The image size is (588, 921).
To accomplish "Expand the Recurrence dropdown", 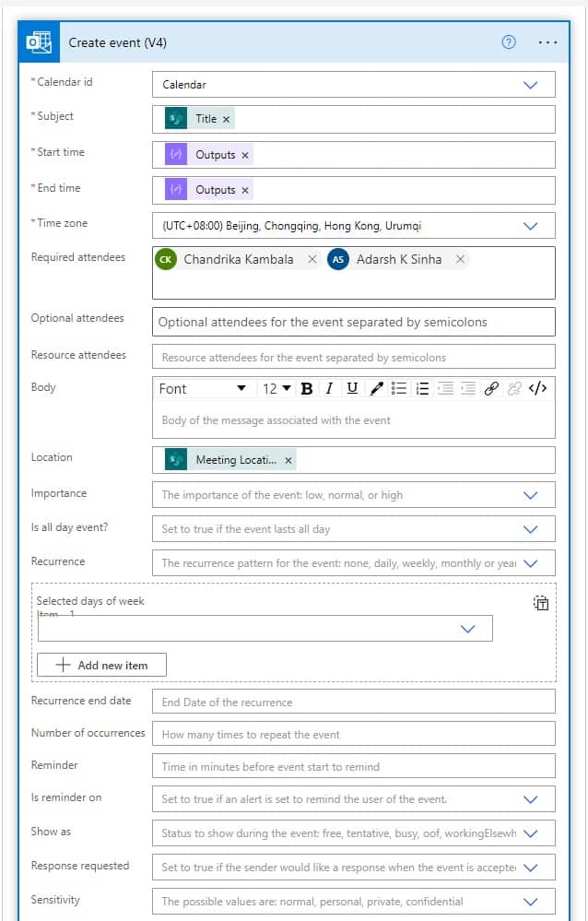I will [x=531, y=563].
